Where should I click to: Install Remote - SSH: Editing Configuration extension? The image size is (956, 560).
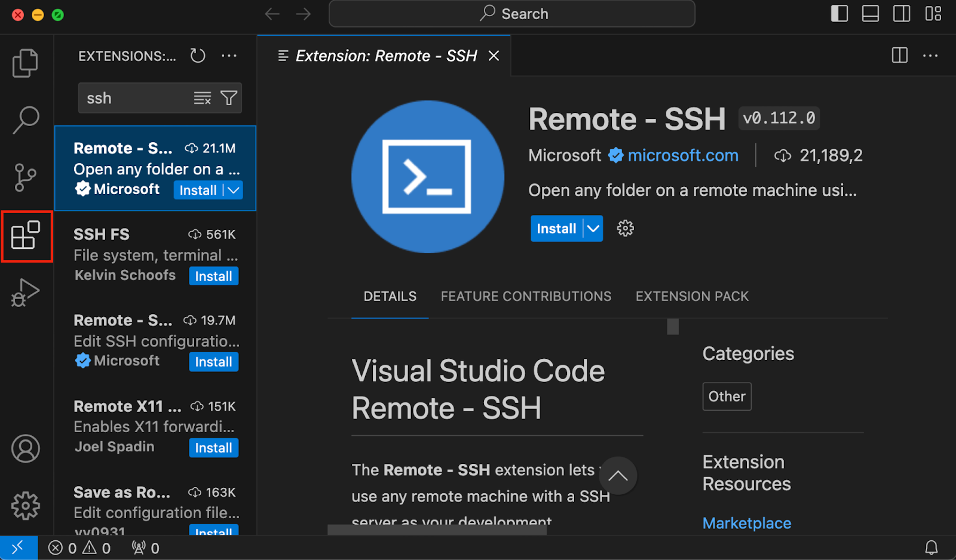213,362
